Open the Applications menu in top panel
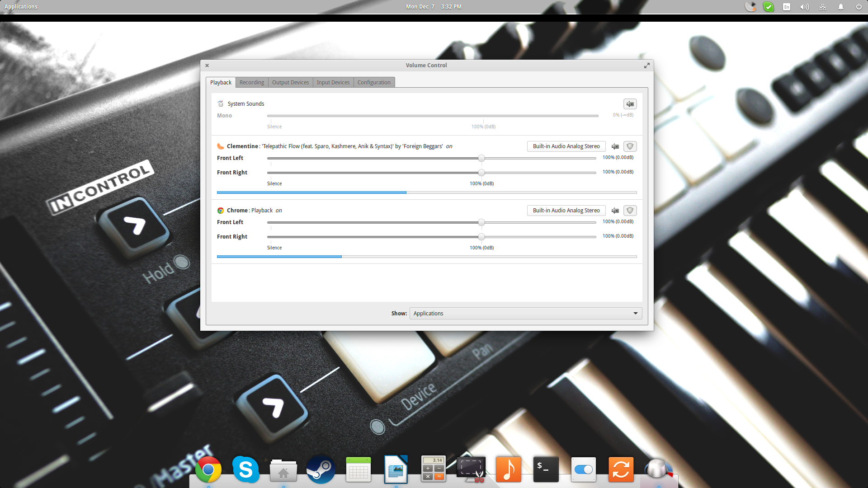This screenshot has height=488, width=868. pos(21,7)
